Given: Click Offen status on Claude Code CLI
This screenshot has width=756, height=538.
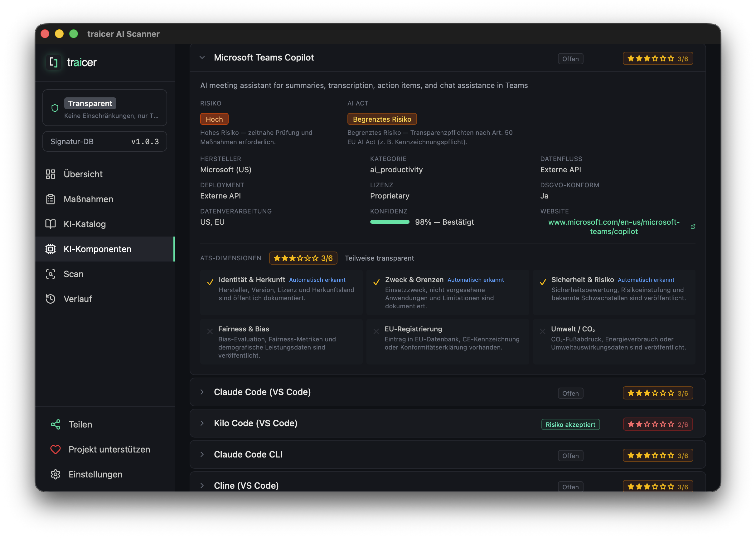Looking at the screenshot, I should tap(570, 456).
